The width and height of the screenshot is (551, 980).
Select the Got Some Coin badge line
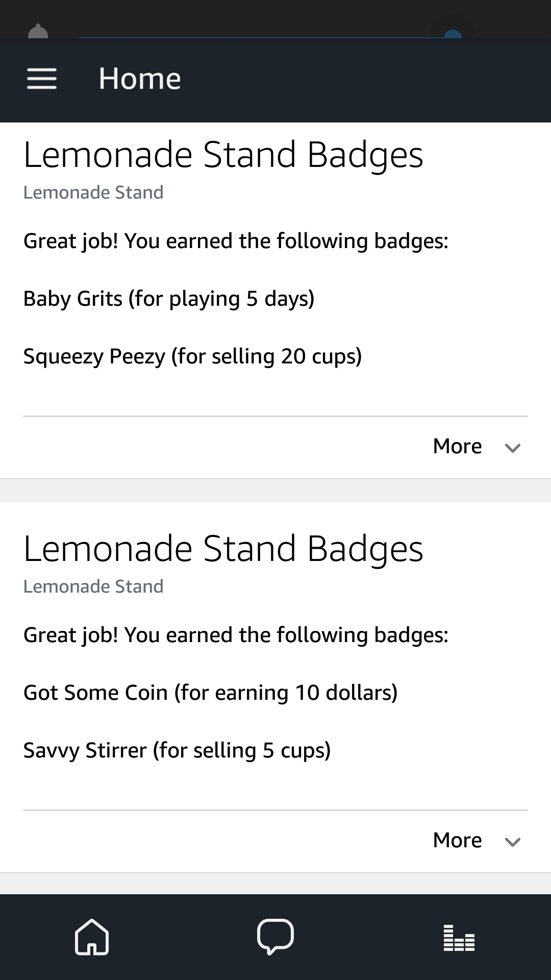coord(210,693)
